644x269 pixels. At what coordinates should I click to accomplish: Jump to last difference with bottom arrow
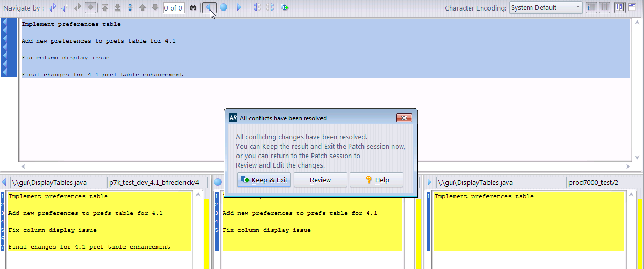[x=117, y=8]
